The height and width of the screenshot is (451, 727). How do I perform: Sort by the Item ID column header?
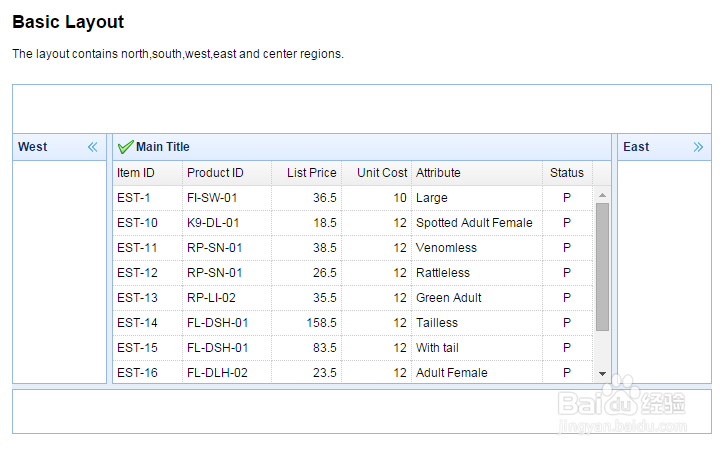136,173
